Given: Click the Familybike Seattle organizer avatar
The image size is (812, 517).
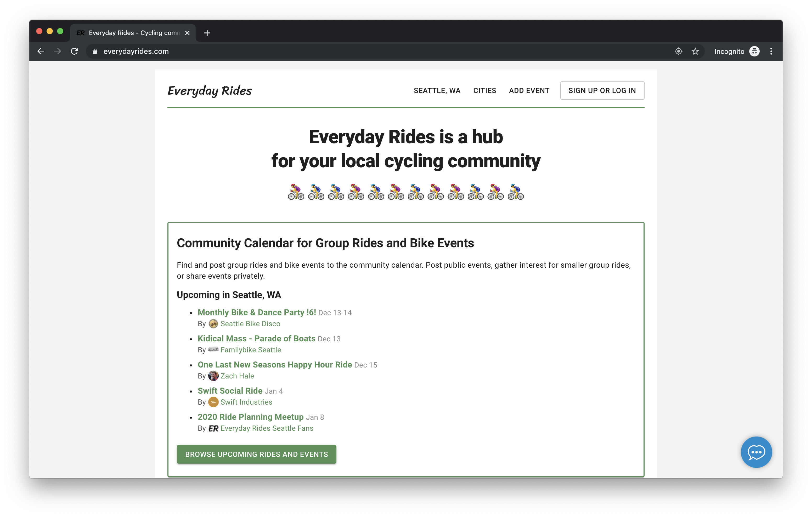Looking at the screenshot, I should (213, 350).
